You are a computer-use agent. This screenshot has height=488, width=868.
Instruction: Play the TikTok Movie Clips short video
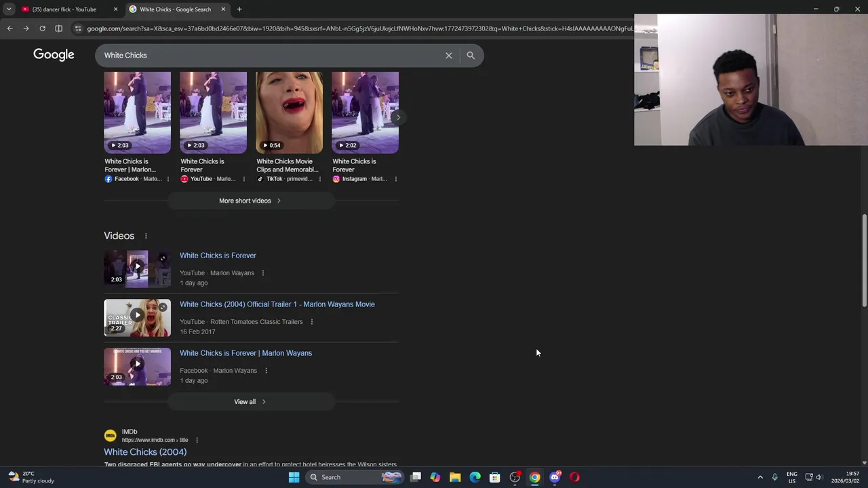(x=289, y=113)
